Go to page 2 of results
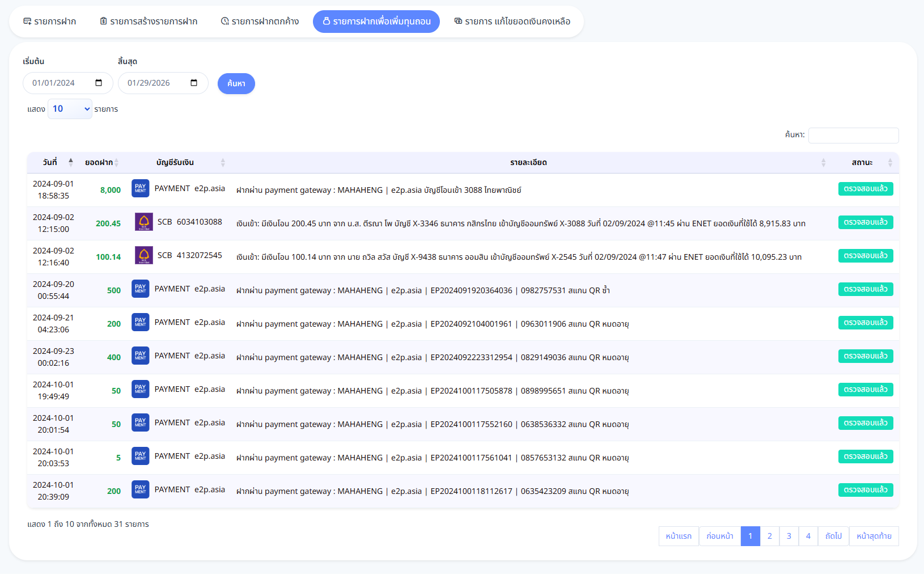The height and width of the screenshot is (579, 924). pos(770,536)
